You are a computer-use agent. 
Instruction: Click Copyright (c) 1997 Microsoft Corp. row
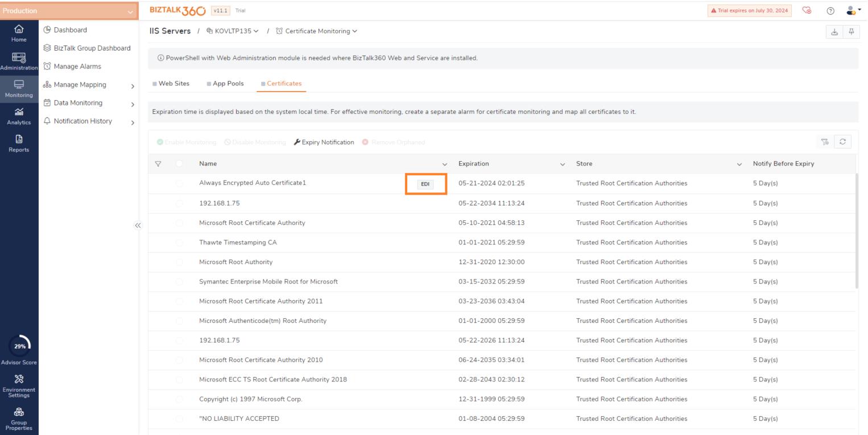pyautogui.click(x=502, y=399)
